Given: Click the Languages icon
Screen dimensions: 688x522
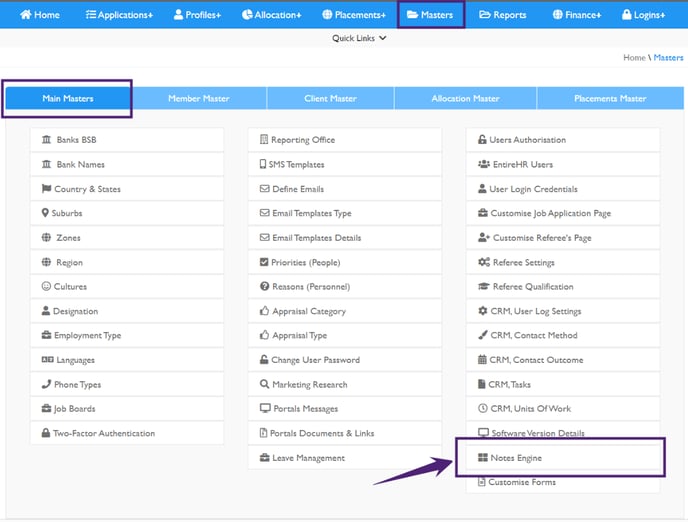Looking at the screenshot, I should (x=47, y=360).
